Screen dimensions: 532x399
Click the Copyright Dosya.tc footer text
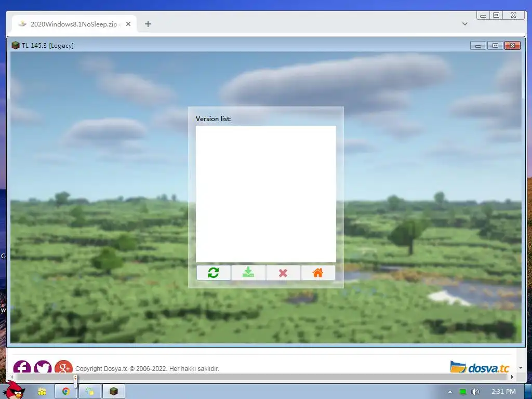tap(147, 369)
